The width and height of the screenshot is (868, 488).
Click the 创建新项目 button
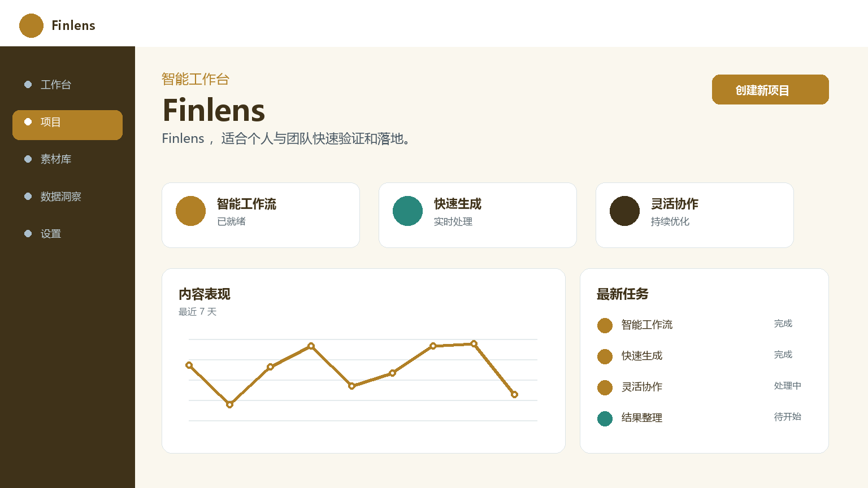pos(770,89)
